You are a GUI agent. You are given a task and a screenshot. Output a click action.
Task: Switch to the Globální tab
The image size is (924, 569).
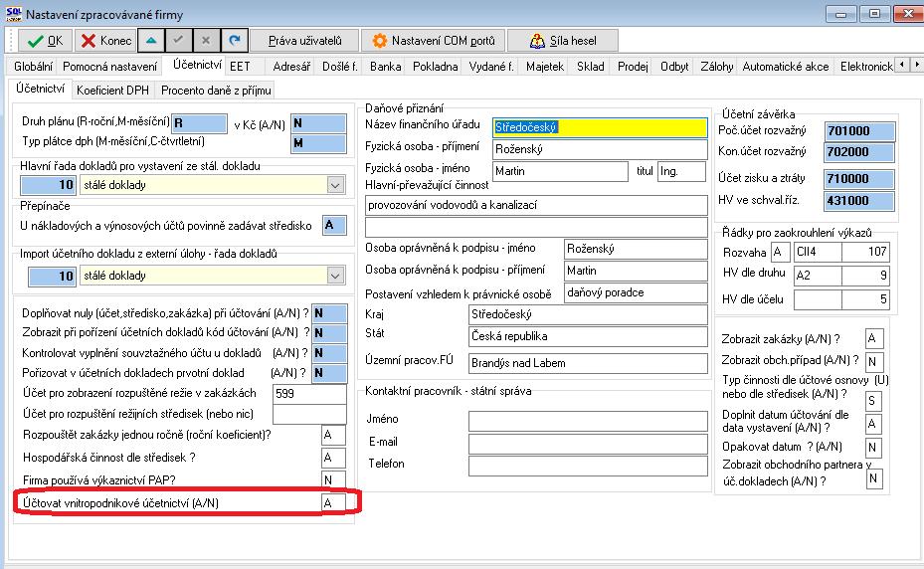tap(33, 67)
